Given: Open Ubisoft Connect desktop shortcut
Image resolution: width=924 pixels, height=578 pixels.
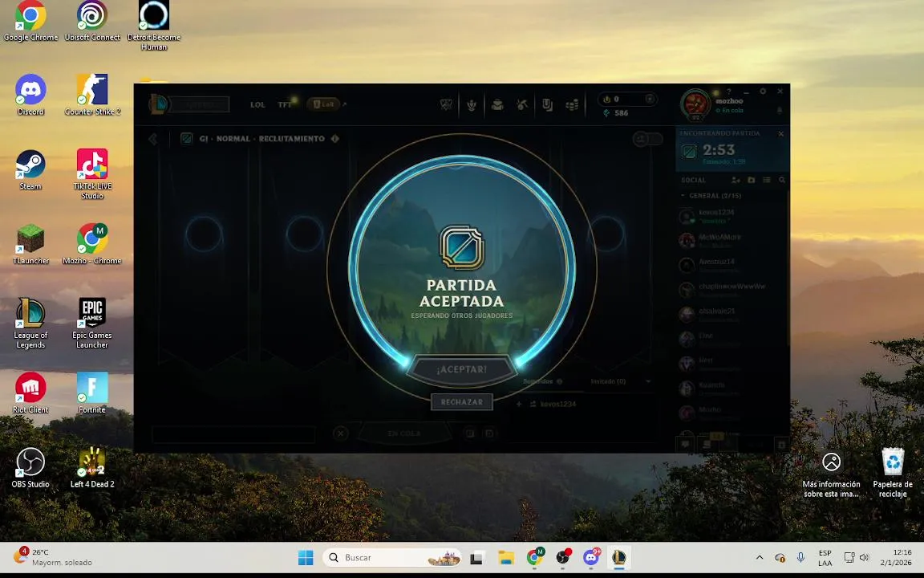Looking at the screenshot, I should click(92, 22).
